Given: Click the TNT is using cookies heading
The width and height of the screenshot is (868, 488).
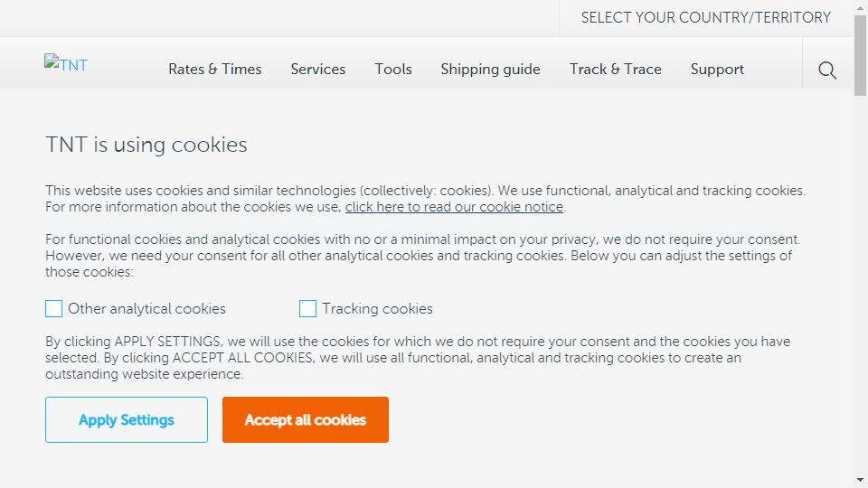Looking at the screenshot, I should [146, 145].
